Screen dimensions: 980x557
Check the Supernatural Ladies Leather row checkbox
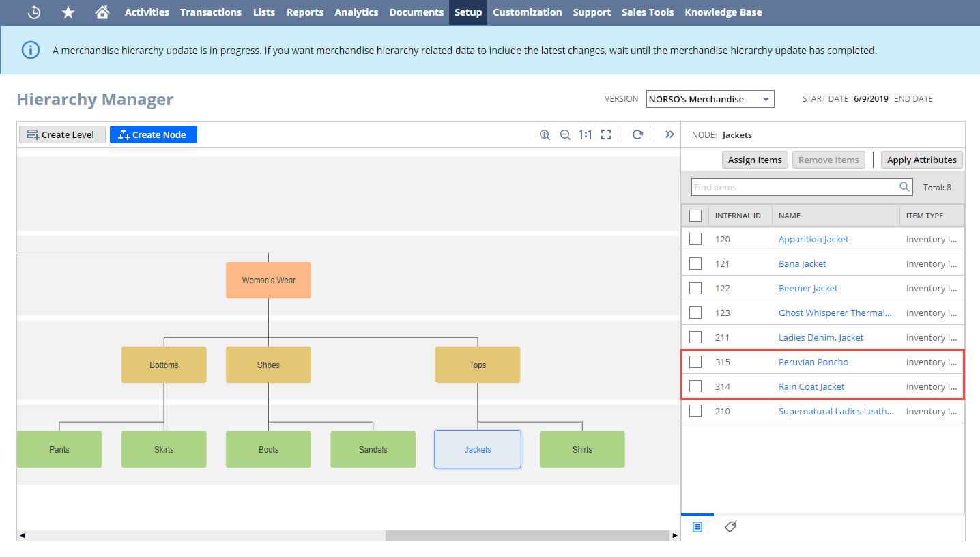coord(695,411)
